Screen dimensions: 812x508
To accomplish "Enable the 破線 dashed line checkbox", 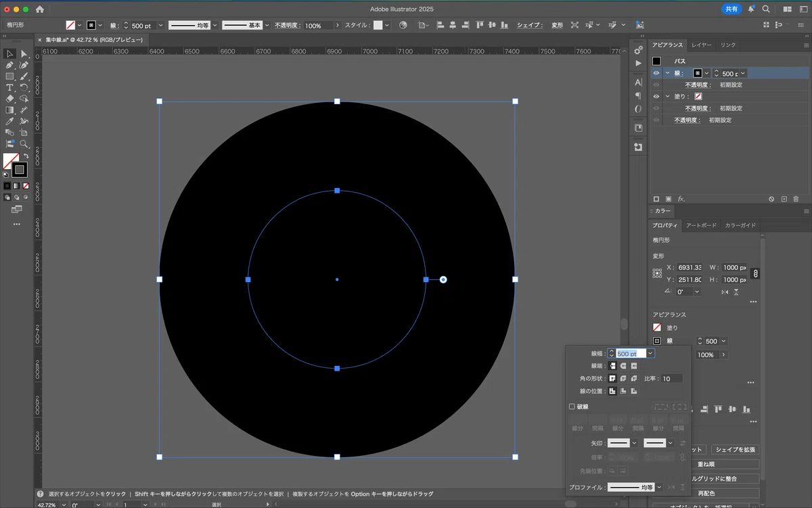I will [x=572, y=407].
